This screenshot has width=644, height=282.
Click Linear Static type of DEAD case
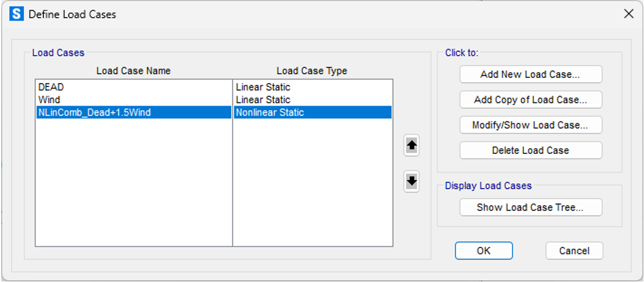(x=263, y=87)
